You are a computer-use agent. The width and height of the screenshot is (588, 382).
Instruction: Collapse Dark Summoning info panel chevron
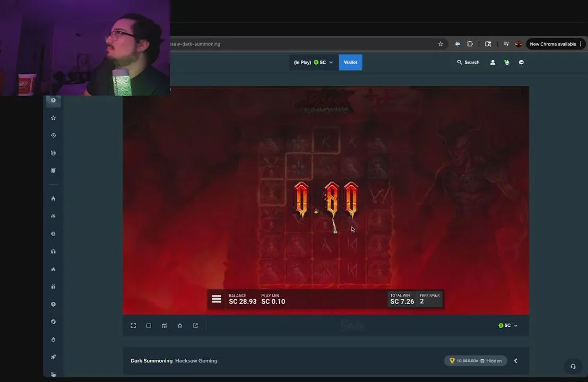[516, 361]
